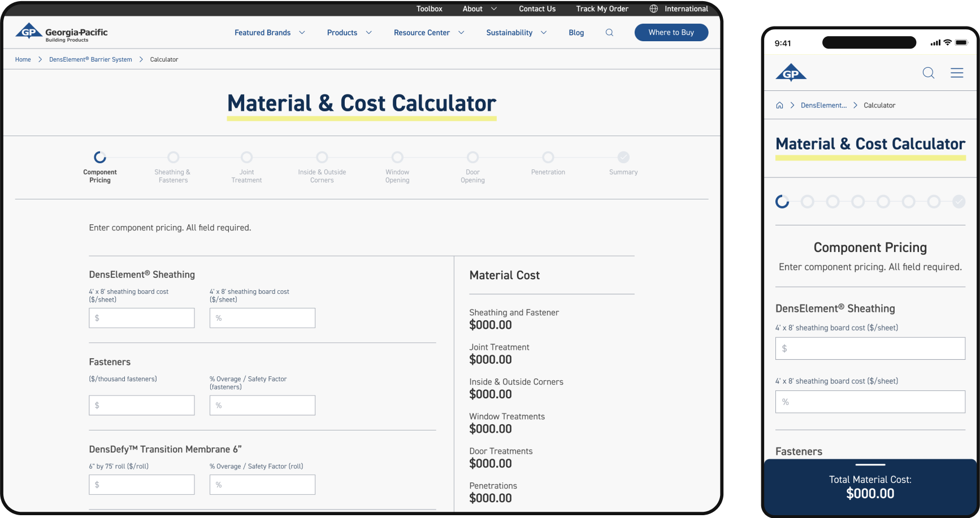Screen dimensions: 980x518
Task: Select the Summary step checkmark circle
Action: [x=623, y=157]
